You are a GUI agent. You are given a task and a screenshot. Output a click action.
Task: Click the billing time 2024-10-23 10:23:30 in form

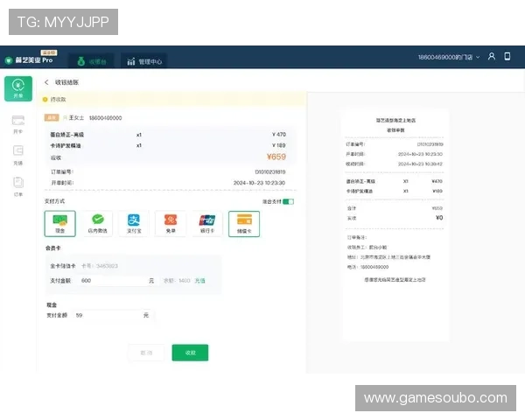coord(259,183)
